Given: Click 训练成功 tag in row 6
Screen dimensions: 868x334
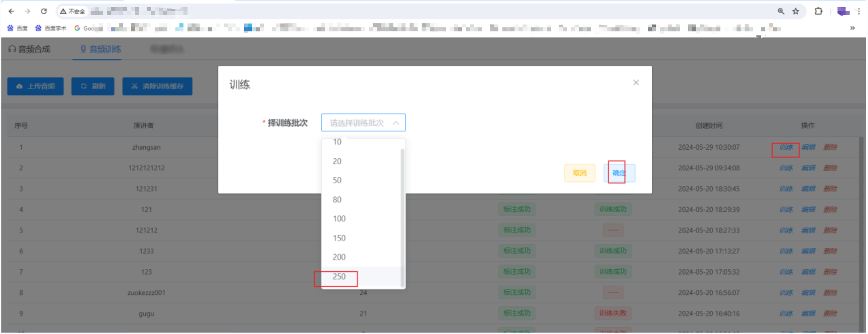Looking at the screenshot, I should tap(613, 251).
